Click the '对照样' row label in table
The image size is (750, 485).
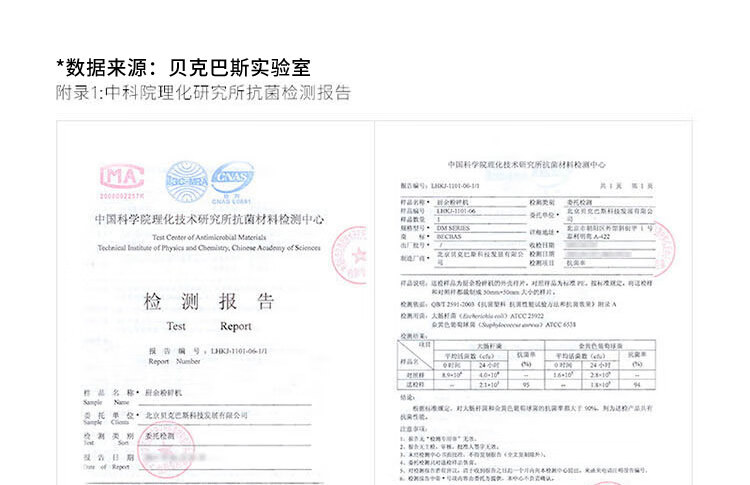(x=415, y=375)
